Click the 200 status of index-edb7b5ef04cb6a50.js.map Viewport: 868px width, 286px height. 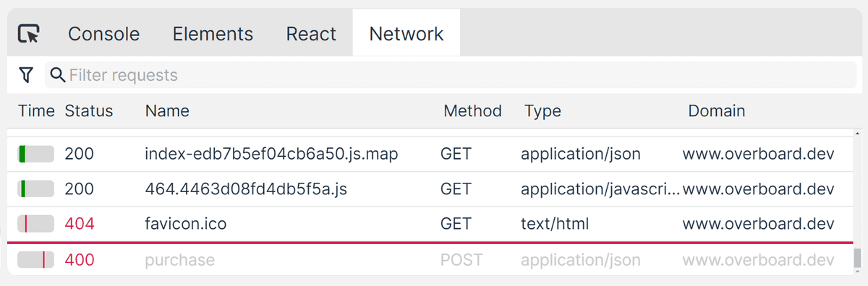pyautogui.click(x=79, y=154)
